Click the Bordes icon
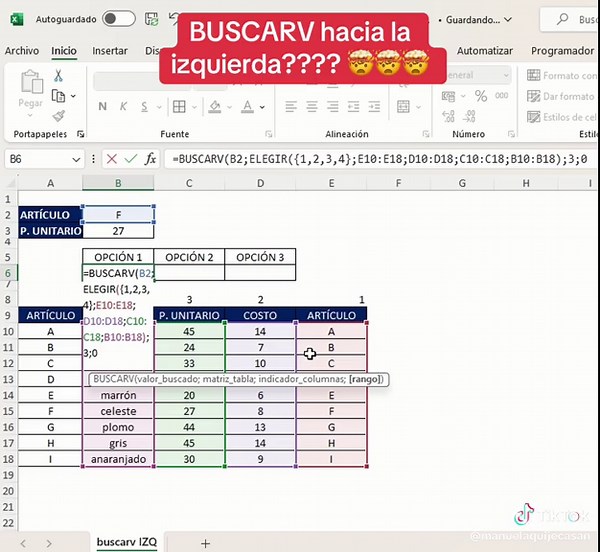 pos(179,106)
